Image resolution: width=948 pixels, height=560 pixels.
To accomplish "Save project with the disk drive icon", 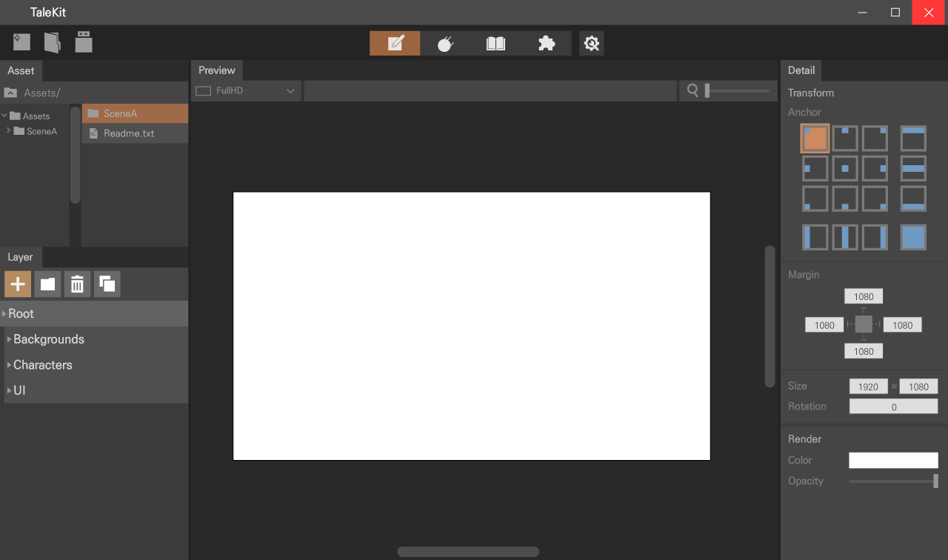I will (x=84, y=42).
